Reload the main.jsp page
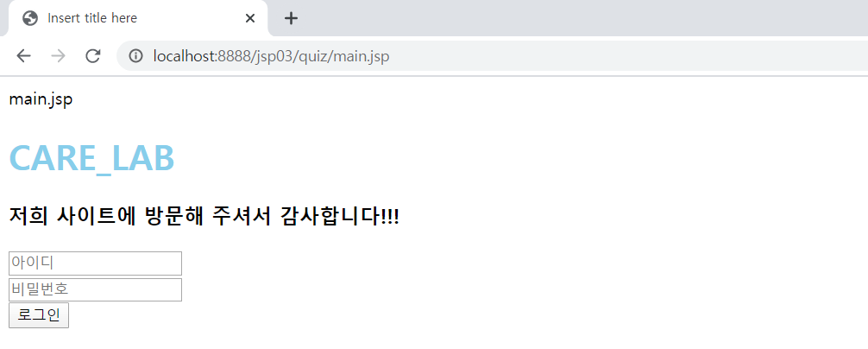The height and width of the screenshot is (349, 868). pos(92,56)
